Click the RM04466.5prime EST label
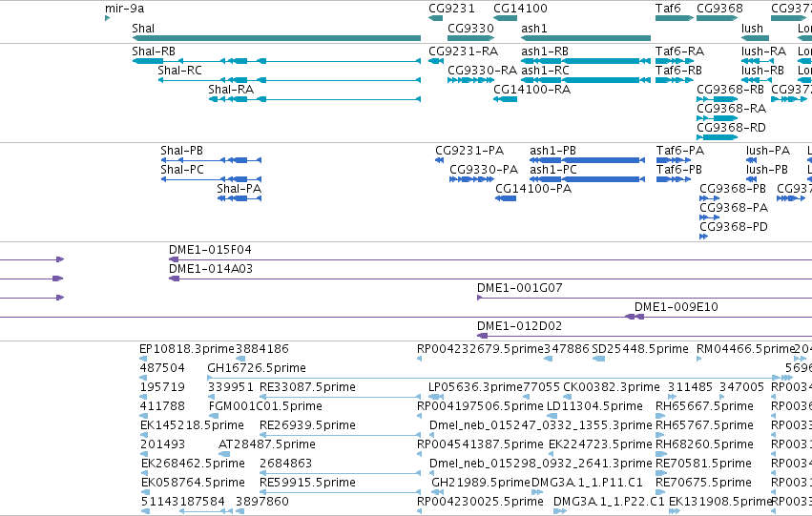 (x=745, y=349)
